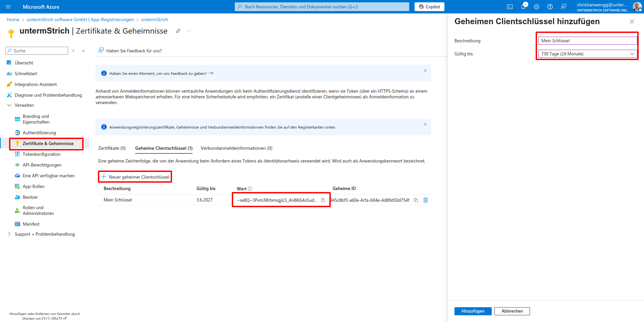
Task: Open the Azure portal hamburger menu
Action: (8, 7)
